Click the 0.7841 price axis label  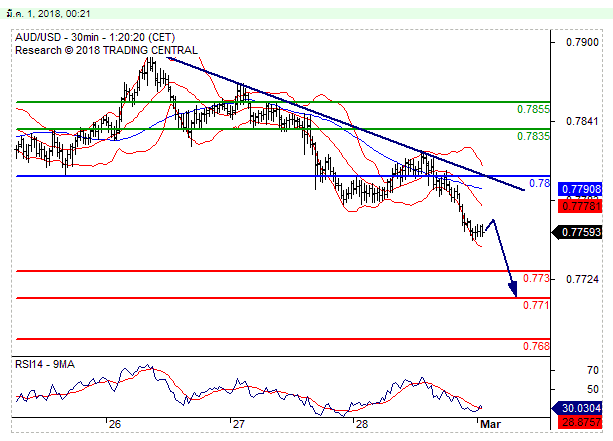click(x=582, y=122)
